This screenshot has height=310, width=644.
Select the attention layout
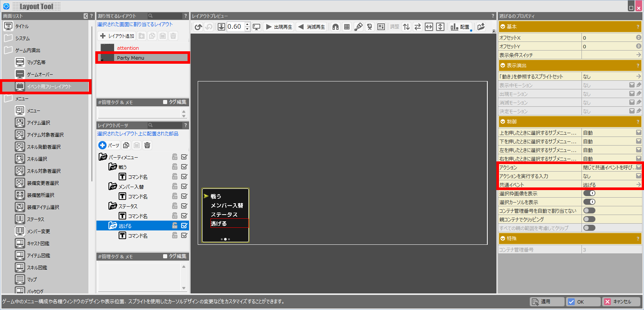point(128,48)
